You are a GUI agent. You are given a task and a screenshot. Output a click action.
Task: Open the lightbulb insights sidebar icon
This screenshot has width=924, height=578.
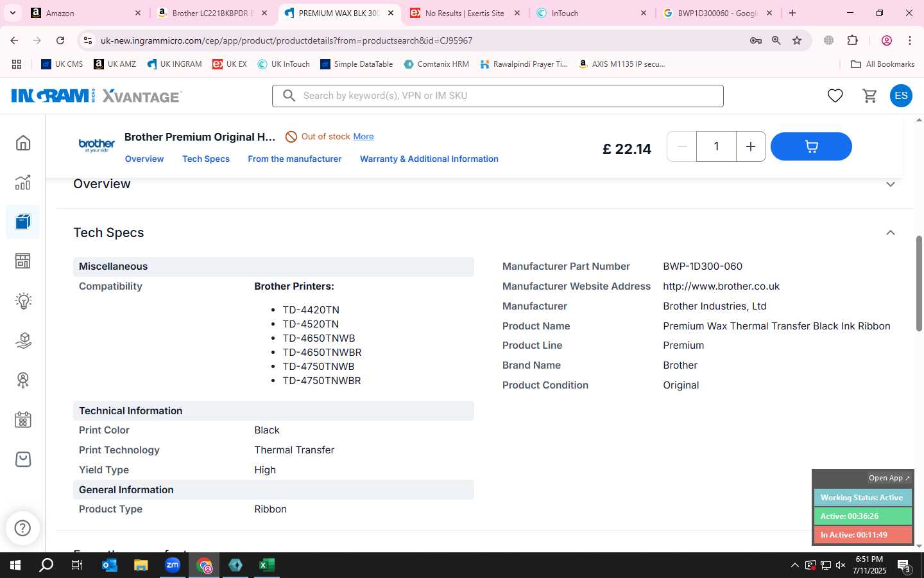point(23,301)
